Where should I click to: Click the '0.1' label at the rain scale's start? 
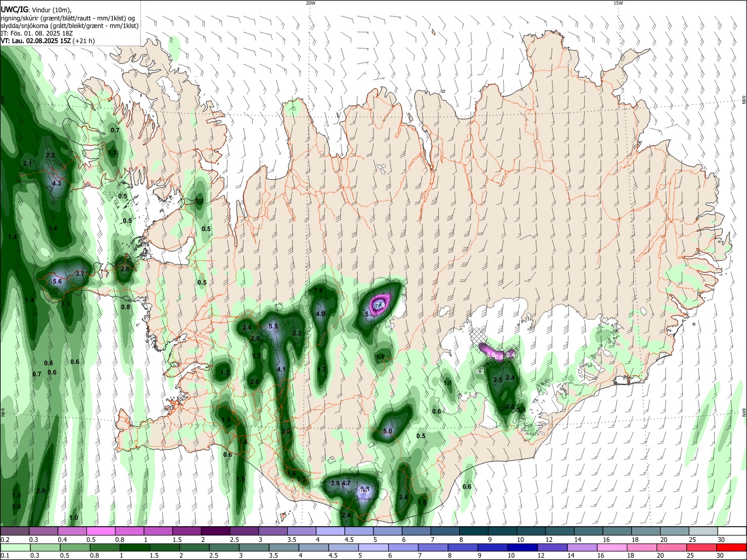pos(5,555)
